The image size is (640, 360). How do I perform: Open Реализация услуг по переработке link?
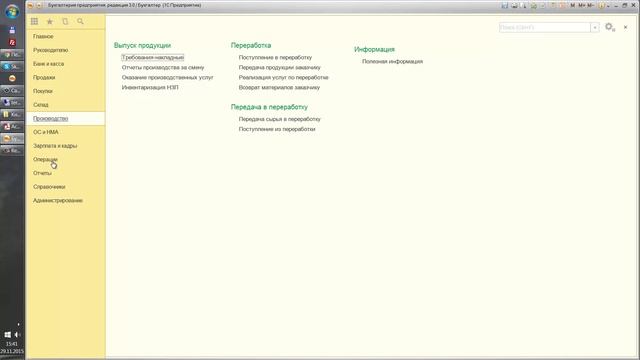283,77
